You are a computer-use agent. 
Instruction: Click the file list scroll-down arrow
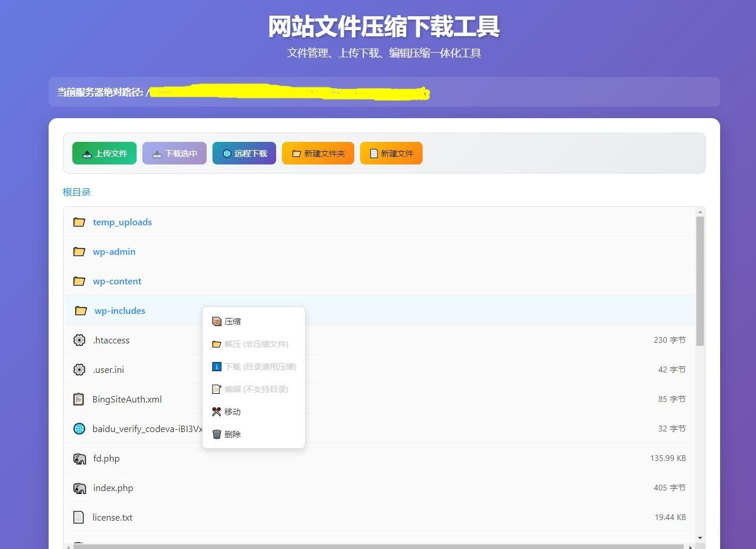[700, 538]
